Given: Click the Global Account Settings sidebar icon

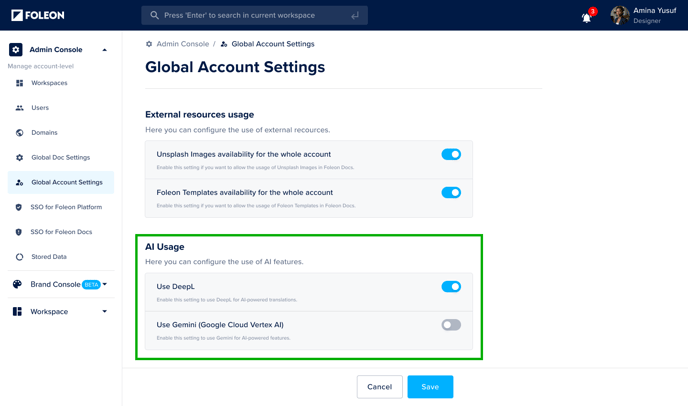Looking at the screenshot, I should (19, 183).
